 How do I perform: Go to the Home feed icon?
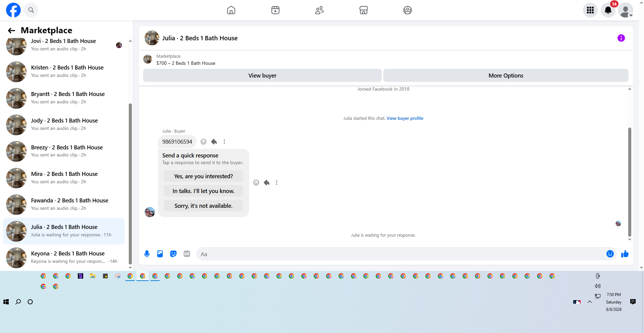click(x=231, y=10)
